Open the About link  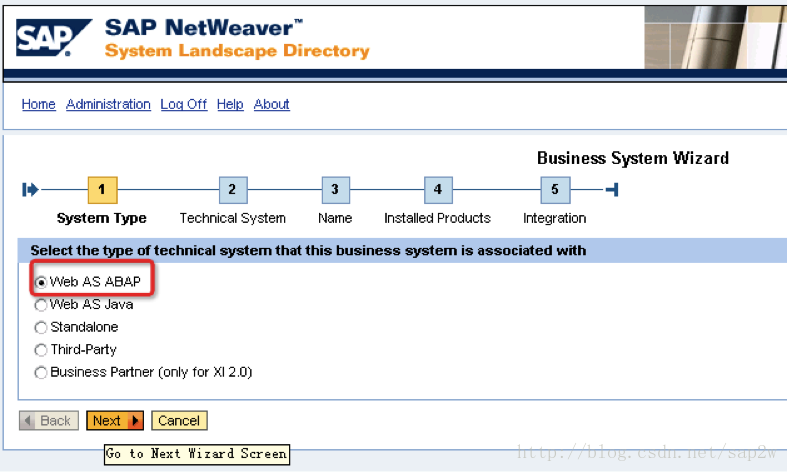coord(272,105)
